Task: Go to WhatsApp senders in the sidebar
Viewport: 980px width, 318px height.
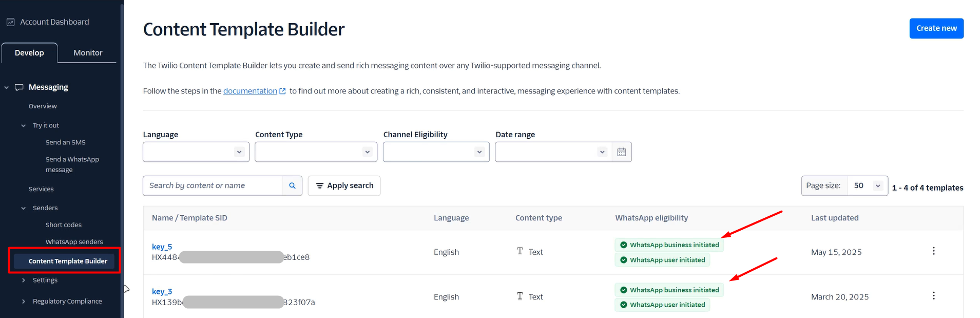Action: 74,242
